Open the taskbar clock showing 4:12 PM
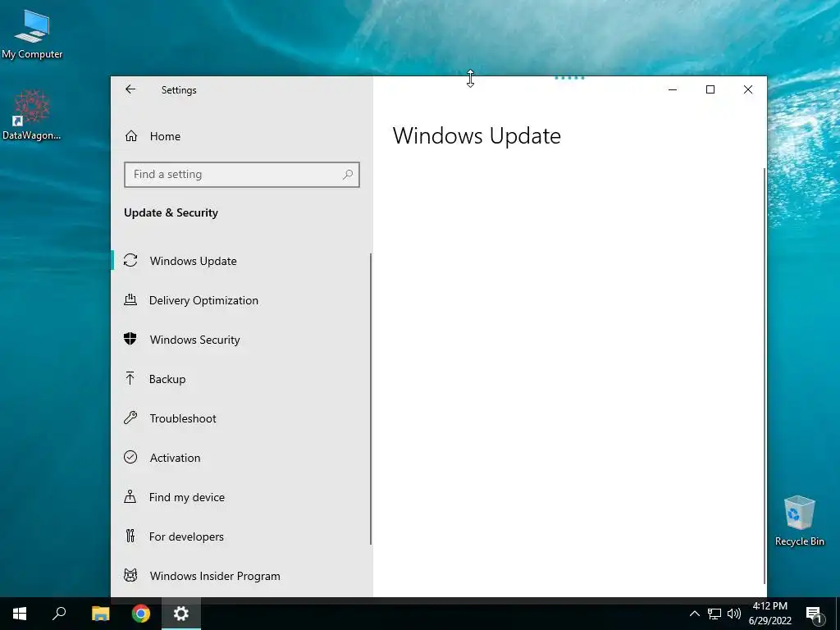840x630 pixels. pyautogui.click(x=769, y=614)
